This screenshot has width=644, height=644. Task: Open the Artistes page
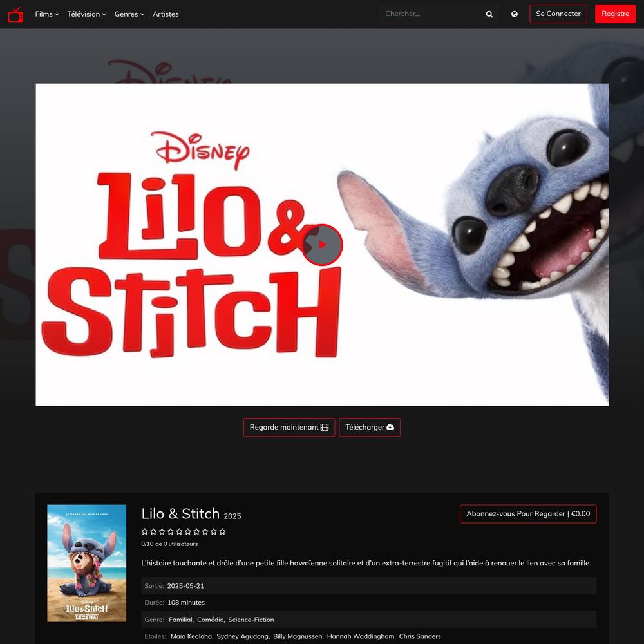pos(166,14)
